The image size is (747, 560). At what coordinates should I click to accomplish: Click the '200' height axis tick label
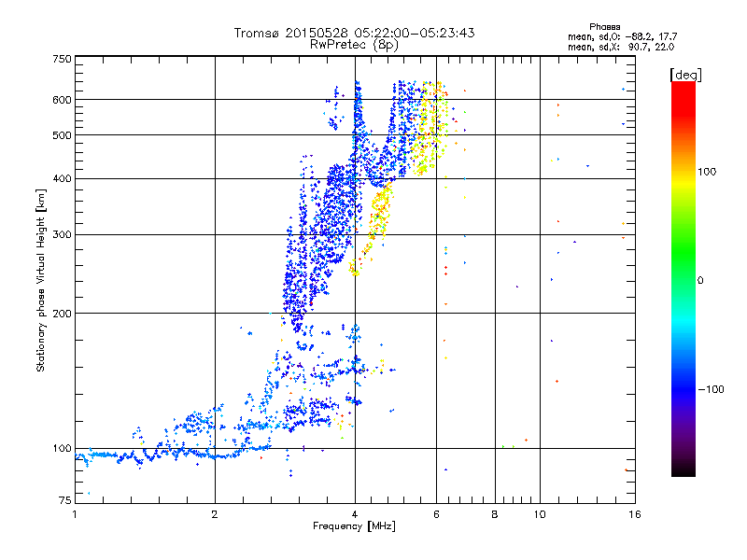point(62,314)
